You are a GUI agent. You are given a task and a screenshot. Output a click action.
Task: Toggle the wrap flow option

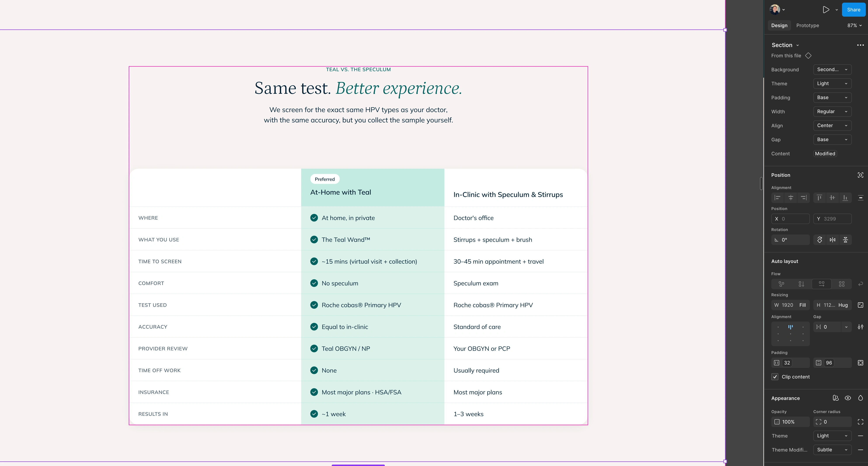860,284
